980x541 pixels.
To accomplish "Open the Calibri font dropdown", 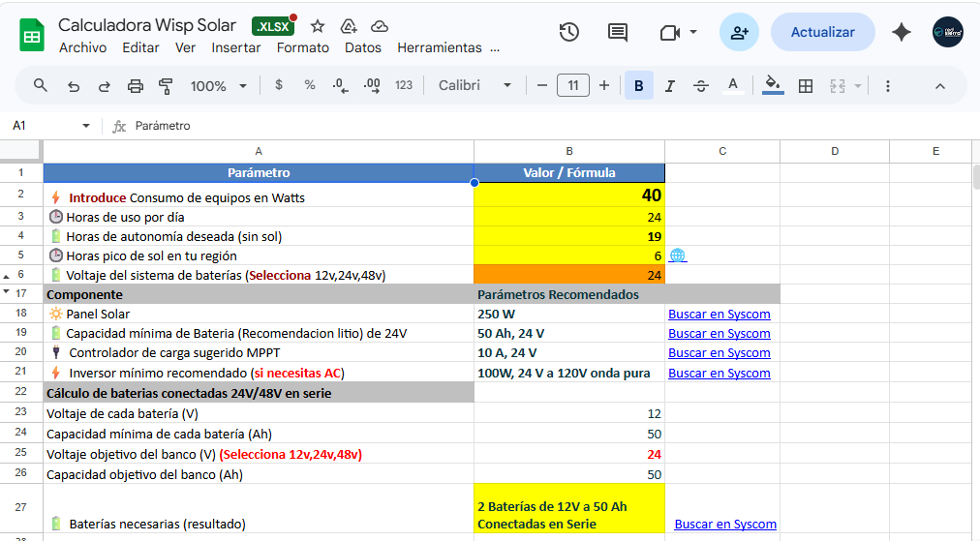I will point(475,85).
